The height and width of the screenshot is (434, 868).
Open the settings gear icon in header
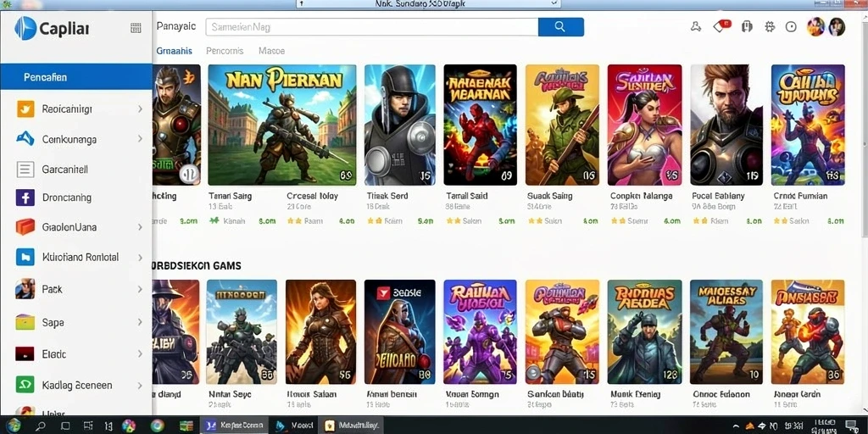tap(770, 26)
